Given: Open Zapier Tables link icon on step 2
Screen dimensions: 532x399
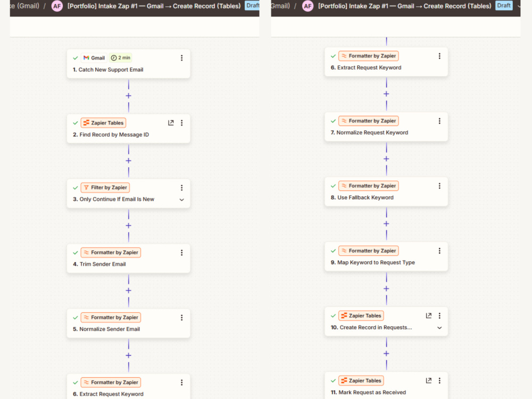Looking at the screenshot, I should tap(171, 123).
